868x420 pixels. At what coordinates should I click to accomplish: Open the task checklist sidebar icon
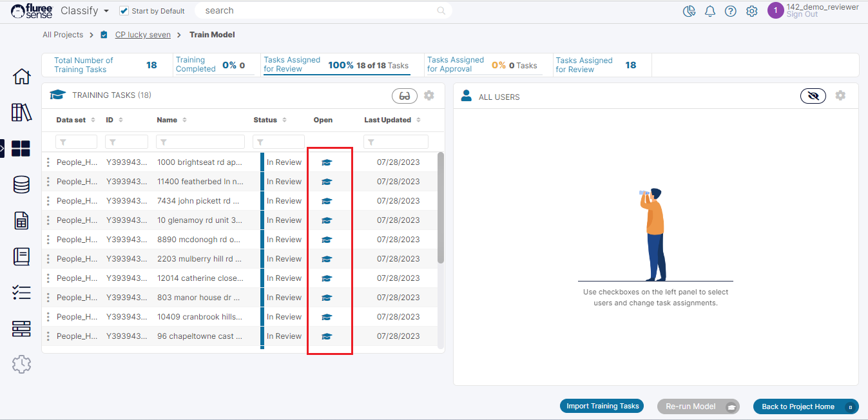21,292
